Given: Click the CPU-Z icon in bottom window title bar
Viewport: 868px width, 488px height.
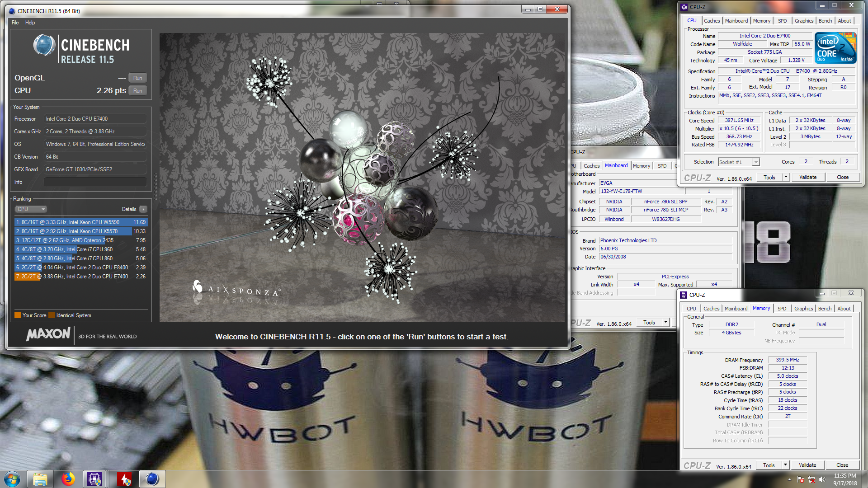Looking at the screenshot, I should pyautogui.click(x=684, y=295).
